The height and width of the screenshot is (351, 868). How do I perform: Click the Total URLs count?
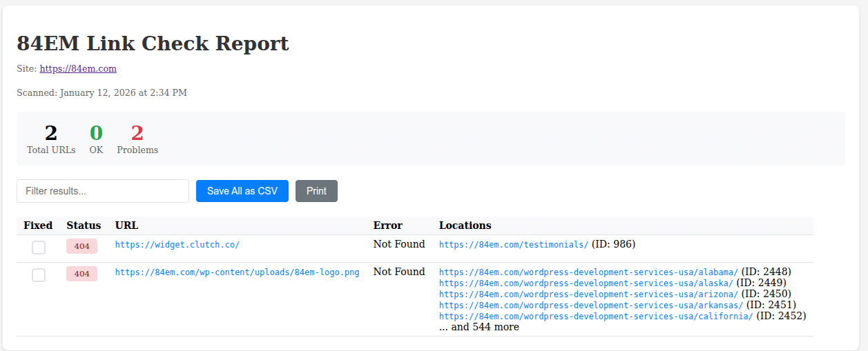point(51,133)
